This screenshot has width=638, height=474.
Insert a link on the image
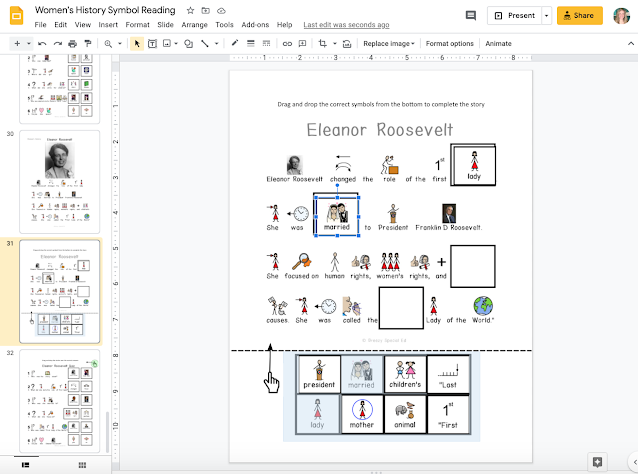pos(287,44)
